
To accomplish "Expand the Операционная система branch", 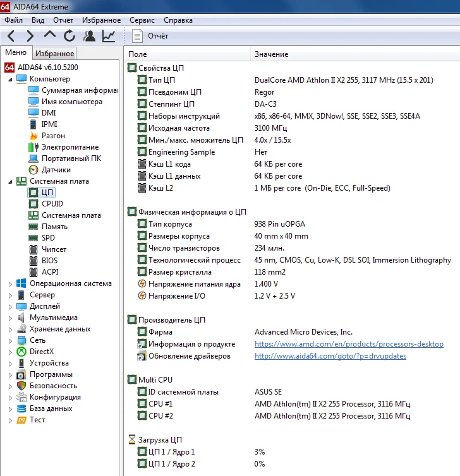I will point(10,284).
